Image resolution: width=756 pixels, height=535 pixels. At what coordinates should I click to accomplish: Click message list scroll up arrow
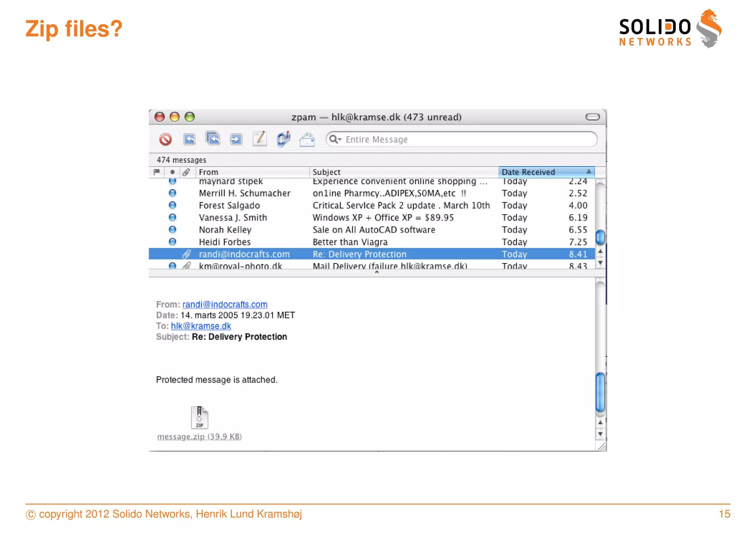[x=600, y=251]
